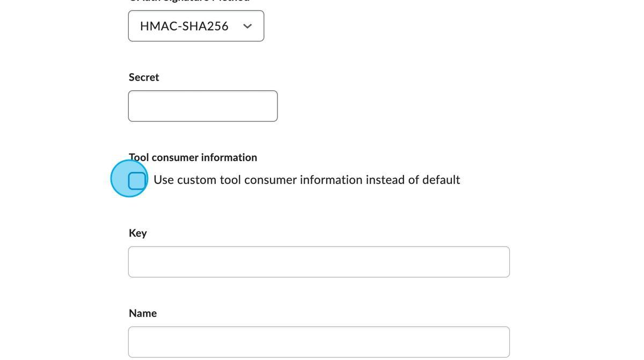The width and height of the screenshot is (644, 360).
Task: Click the word 'instead' in the checkbox label
Action: pyautogui.click(x=385, y=180)
